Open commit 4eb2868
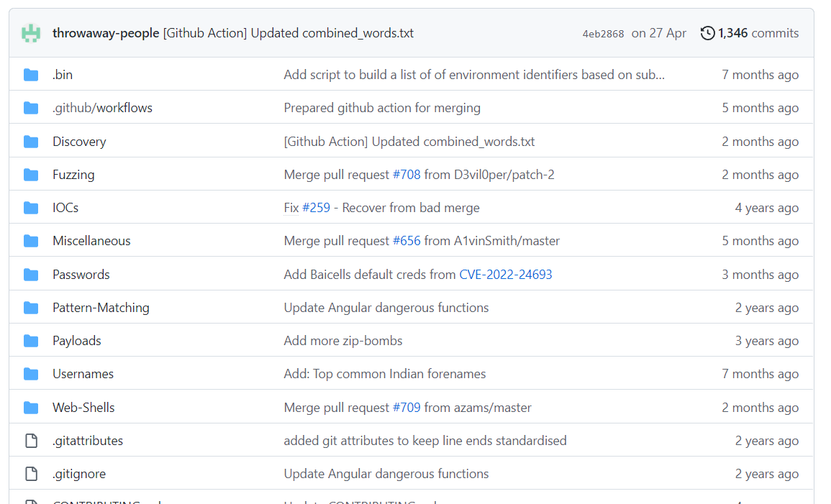Screen dimensions: 831x504 tap(603, 33)
